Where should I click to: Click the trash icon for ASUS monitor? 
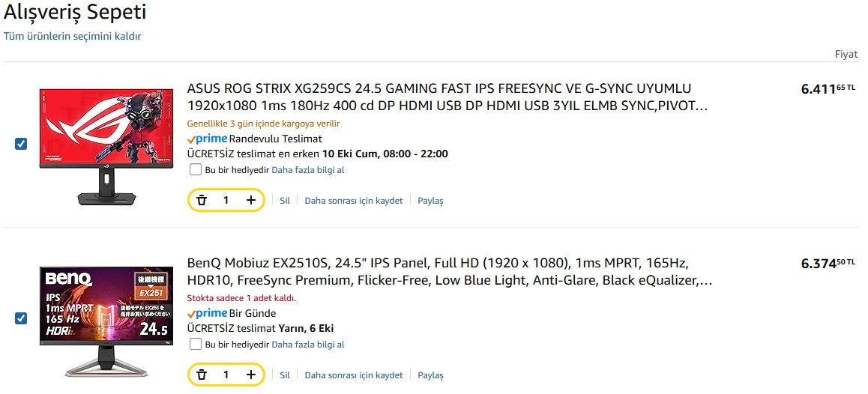pos(201,200)
